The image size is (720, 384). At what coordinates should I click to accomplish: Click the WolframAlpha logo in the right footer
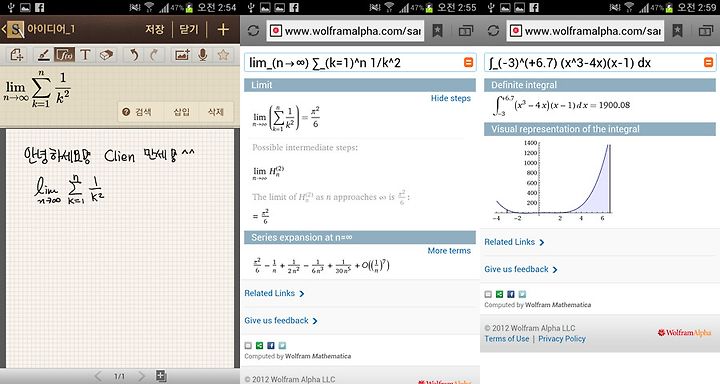(684, 333)
